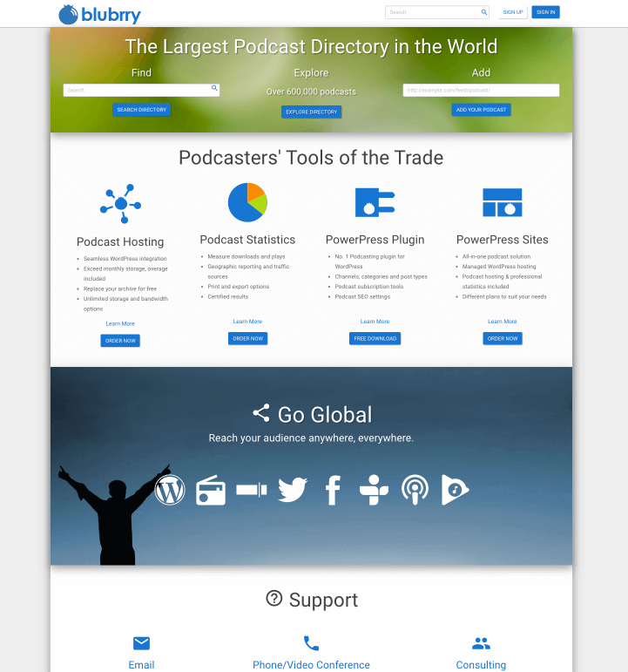The height and width of the screenshot is (672, 628).
Task: Open the Podcast Hosting network icon
Action: (120, 204)
